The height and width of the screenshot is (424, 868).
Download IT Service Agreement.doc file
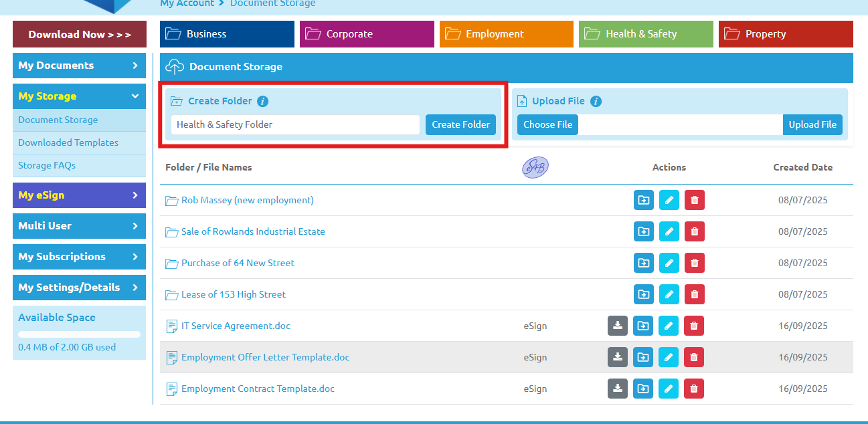[x=618, y=326]
